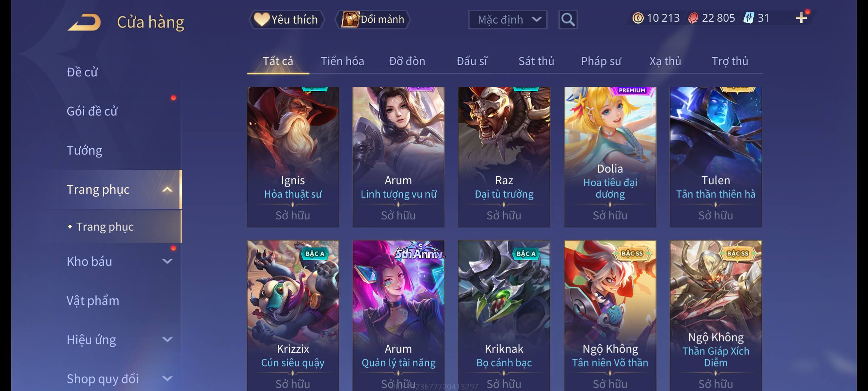This screenshot has height=391, width=868.
Task: Open Đổi mảnh chest exchange
Action: tap(373, 20)
